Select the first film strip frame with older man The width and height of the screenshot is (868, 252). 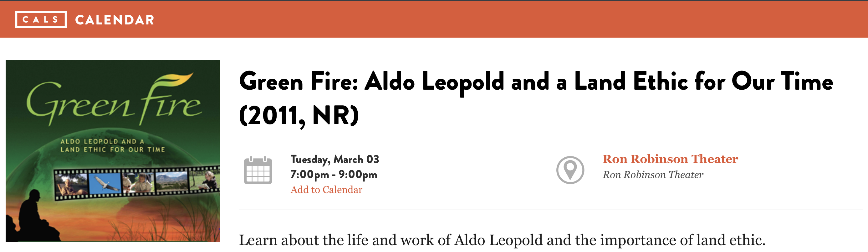pyautogui.click(x=71, y=185)
